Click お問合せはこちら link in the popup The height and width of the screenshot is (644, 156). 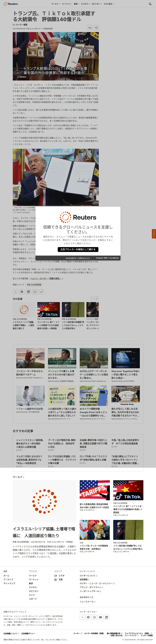coord(84,258)
